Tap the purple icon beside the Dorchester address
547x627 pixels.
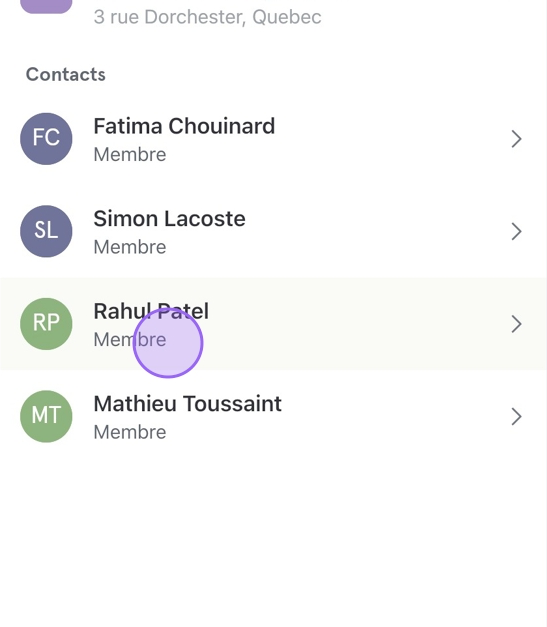click(46, 6)
